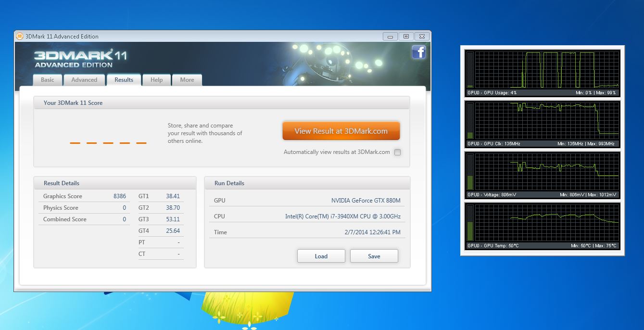This screenshot has height=330, width=644.
Task: Click the Min: 806mV | Max: 1012mV readout
Action: point(588,195)
